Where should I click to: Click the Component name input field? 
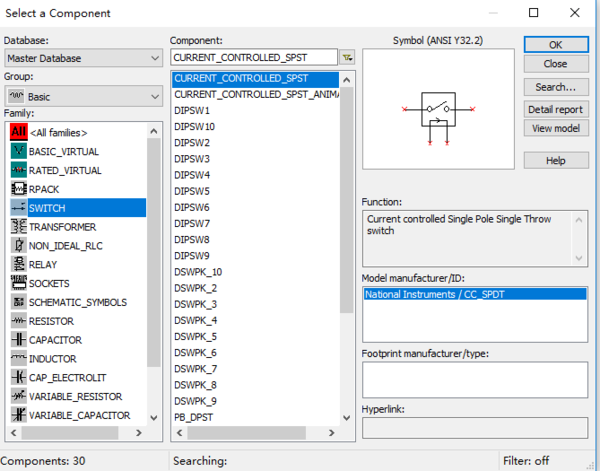point(254,57)
